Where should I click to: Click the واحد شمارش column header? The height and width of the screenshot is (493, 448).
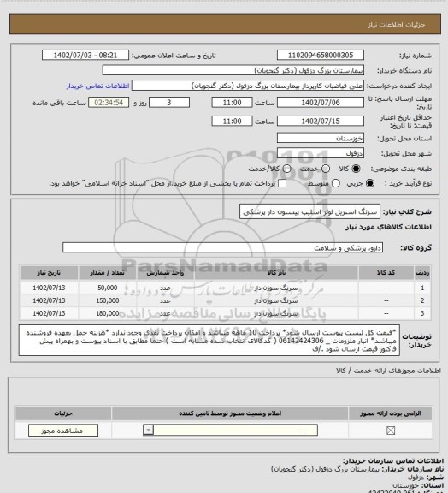165,272
